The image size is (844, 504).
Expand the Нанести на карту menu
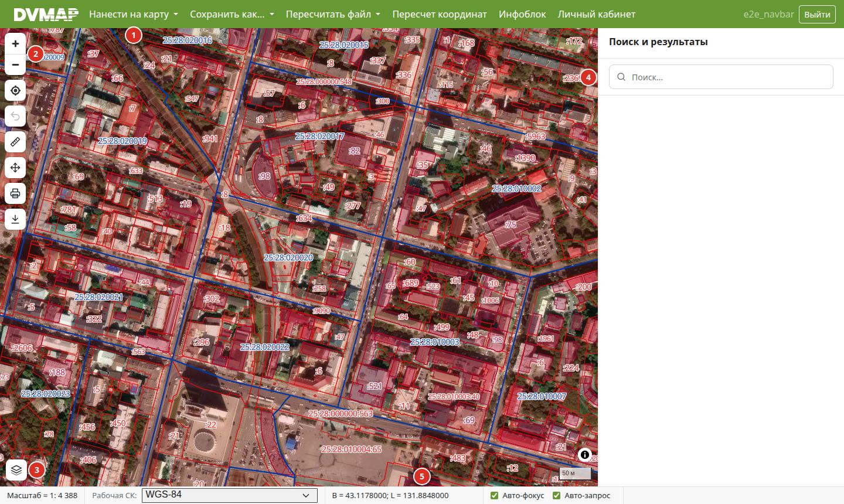(x=134, y=14)
